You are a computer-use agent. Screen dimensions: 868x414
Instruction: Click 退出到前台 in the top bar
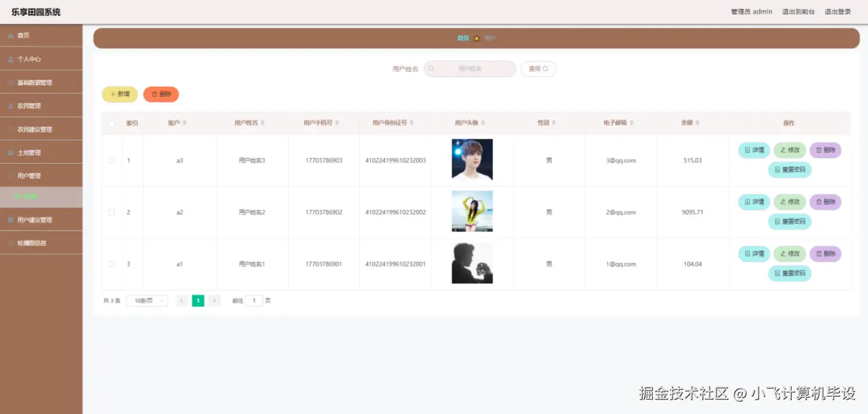coord(798,12)
